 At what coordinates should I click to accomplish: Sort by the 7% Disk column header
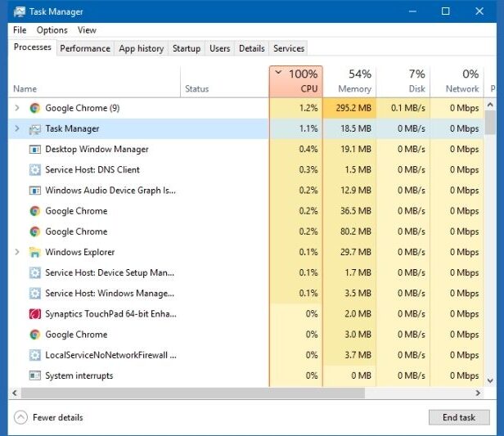[403, 82]
